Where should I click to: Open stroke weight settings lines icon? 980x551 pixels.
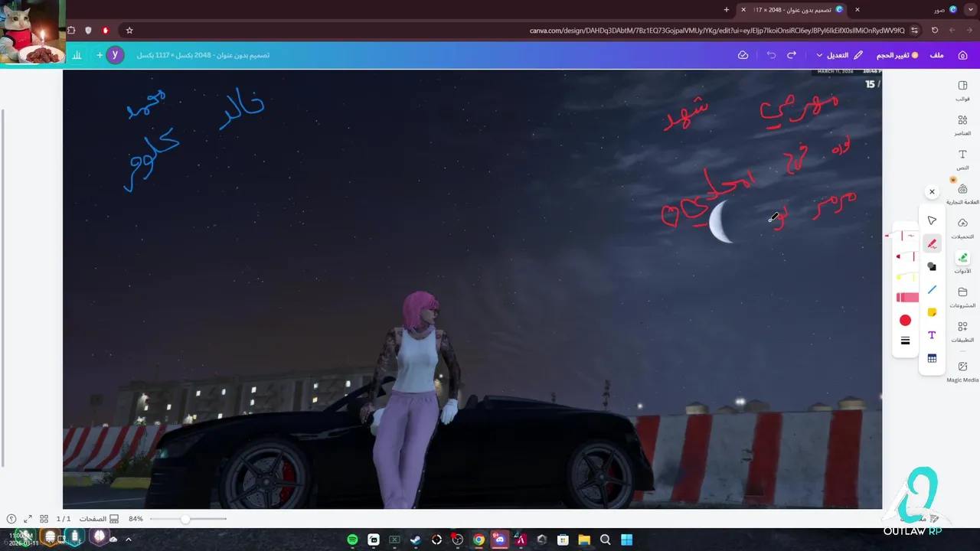tap(905, 341)
